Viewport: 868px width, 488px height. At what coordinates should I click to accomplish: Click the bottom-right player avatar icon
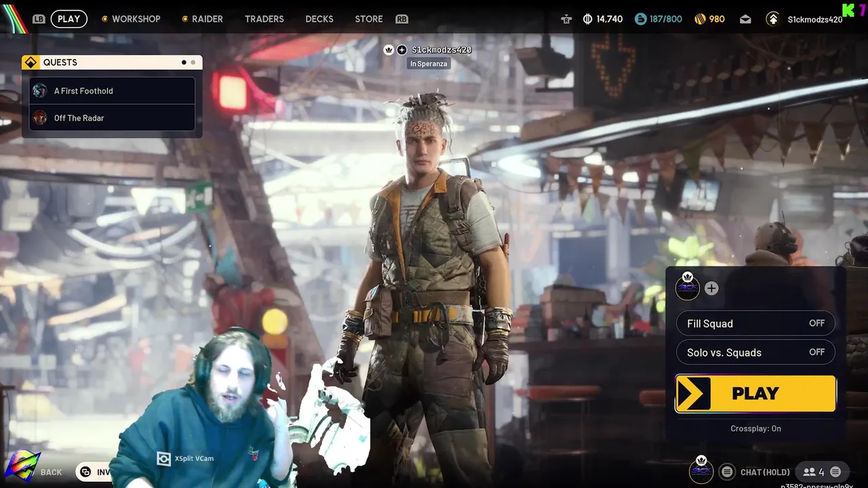click(x=701, y=471)
